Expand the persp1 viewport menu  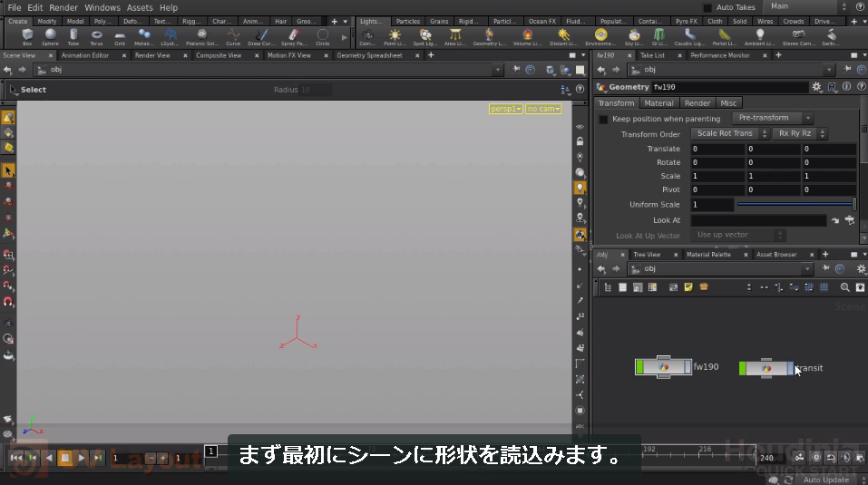(505, 109)
